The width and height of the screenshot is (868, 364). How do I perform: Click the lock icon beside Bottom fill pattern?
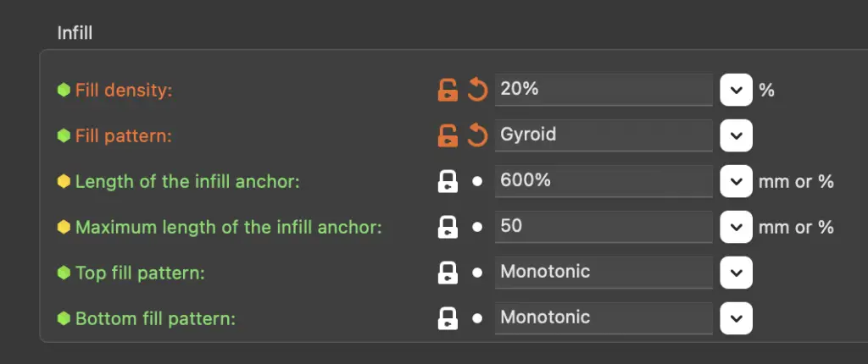pyautogui.click(x=448, y=318)
